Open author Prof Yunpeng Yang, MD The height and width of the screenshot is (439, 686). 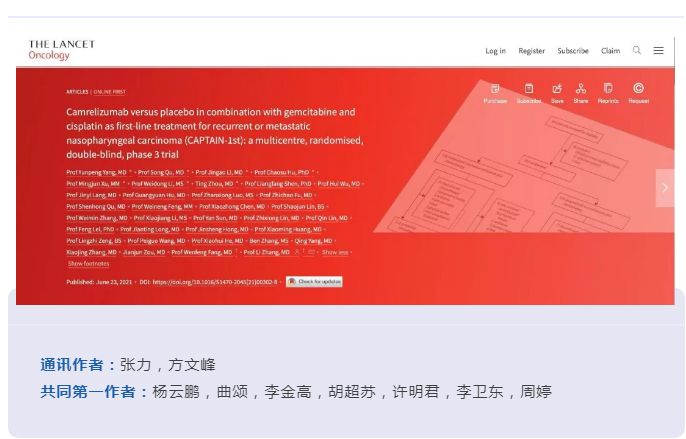click(x=96, y=172)
